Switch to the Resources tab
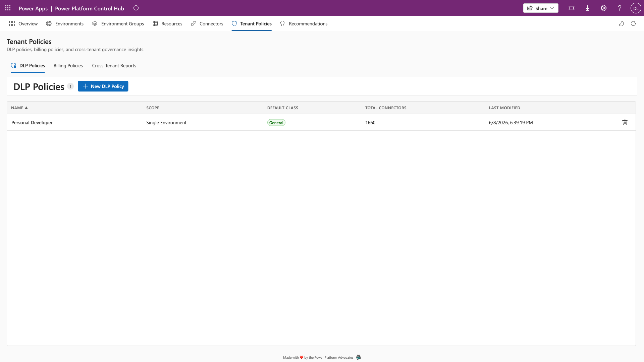The height and width of the screenshot is (362, 644). pyautogui.click(x=167, y=23)
